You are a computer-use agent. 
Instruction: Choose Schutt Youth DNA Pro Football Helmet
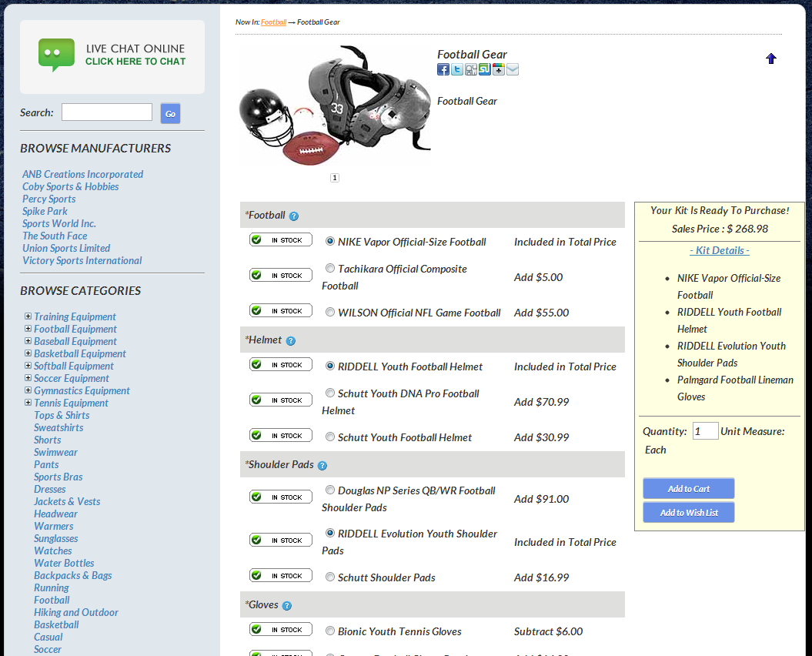[330, 393]
